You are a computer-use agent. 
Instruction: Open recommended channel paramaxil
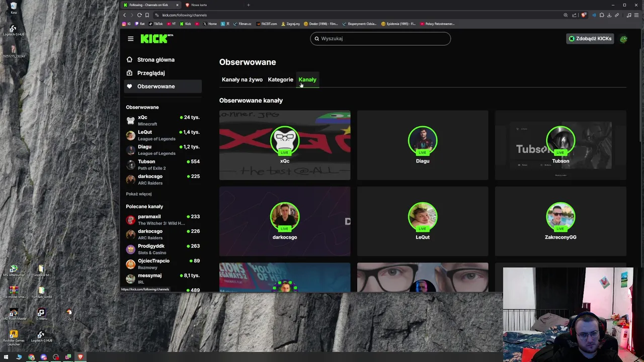click(163, 220)
